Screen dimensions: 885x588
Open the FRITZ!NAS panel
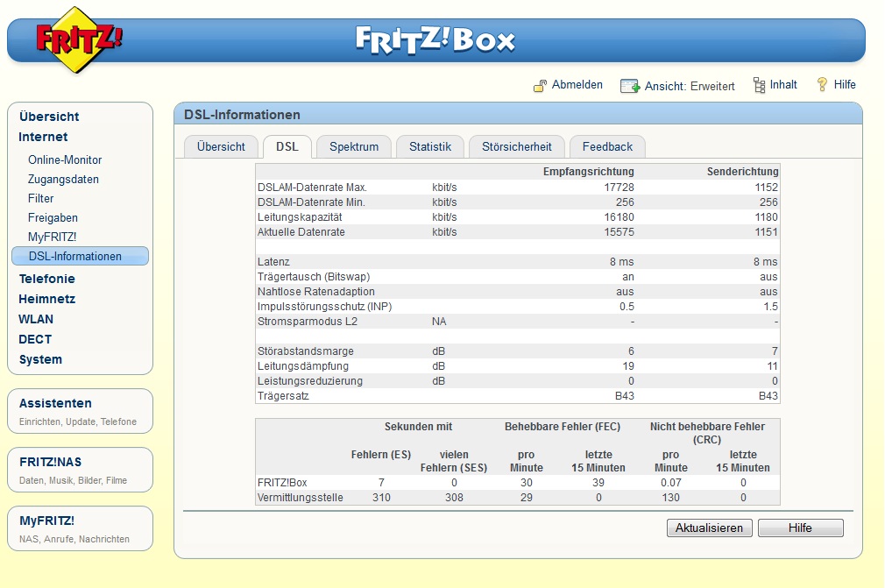pyautogui.click(x=80, y=470)
